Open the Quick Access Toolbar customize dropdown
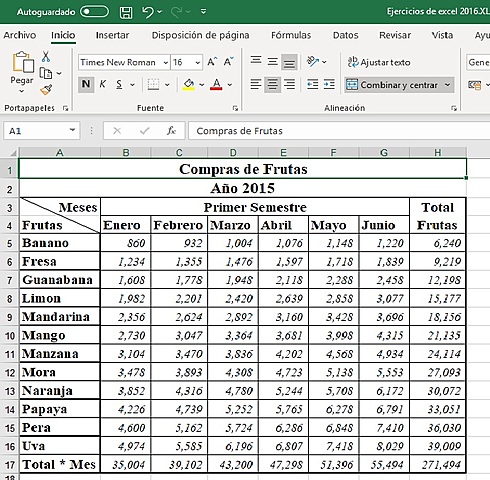 click(x=203, y=12)
